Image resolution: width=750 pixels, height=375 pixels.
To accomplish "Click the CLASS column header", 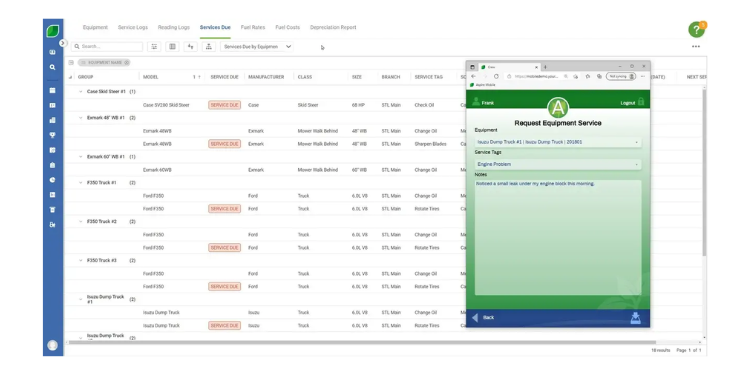I will click(305, 77).
